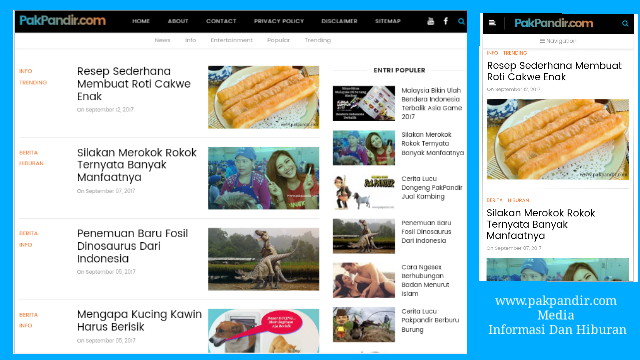
Task: Click the dinosaur thumbnail in Entri Populer
Action: click(x=364, y=236)
